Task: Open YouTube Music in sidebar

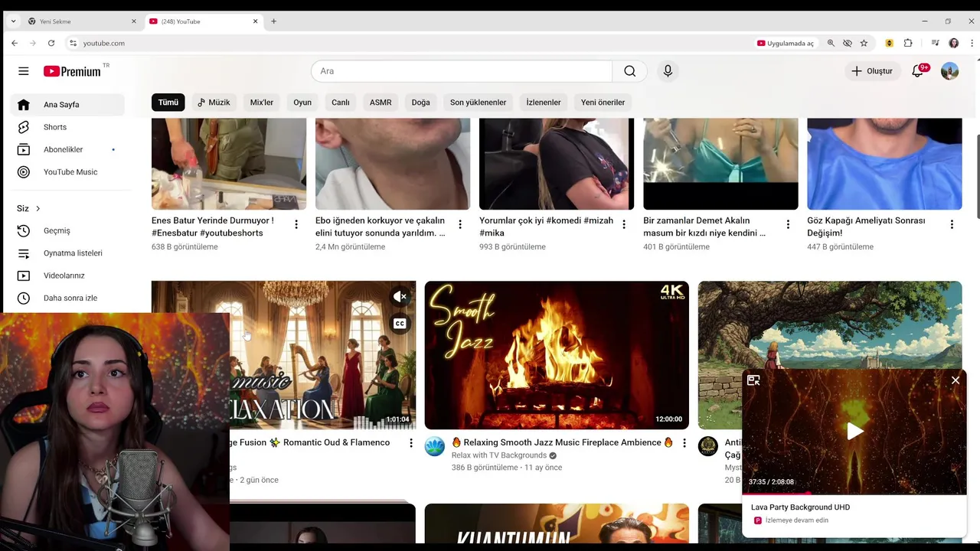Action: [67, 172]
